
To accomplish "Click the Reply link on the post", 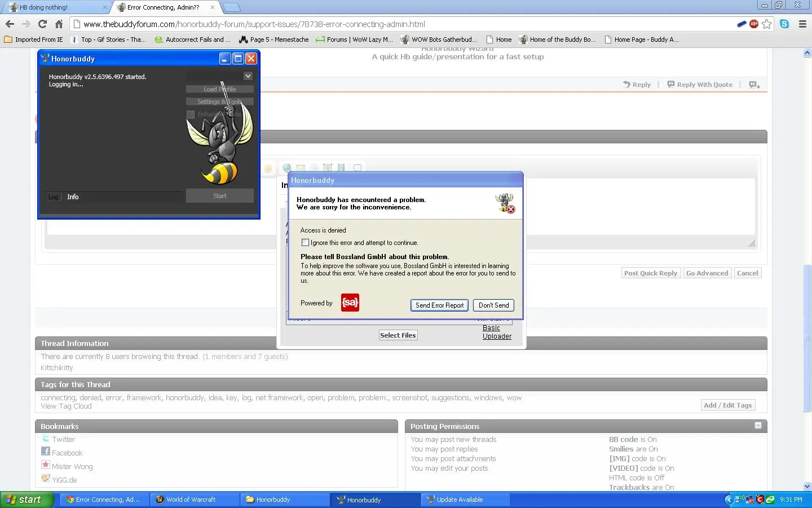I will coord(637,85).
